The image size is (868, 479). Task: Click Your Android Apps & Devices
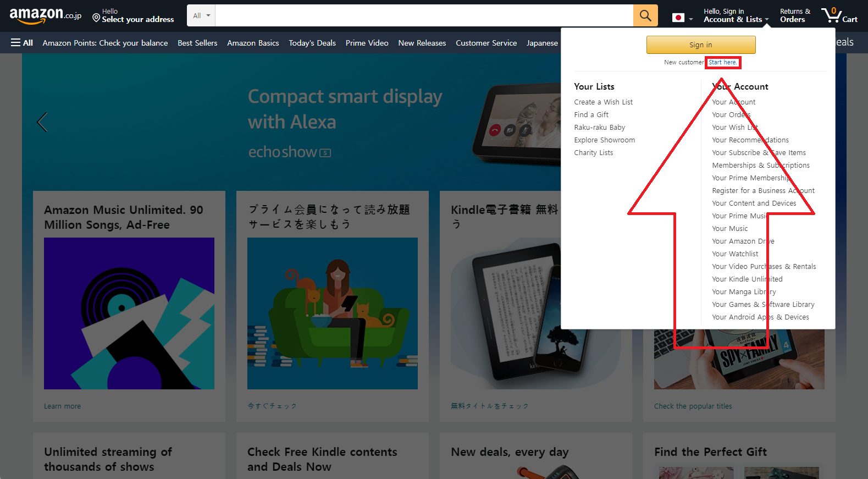coord(760,317)
